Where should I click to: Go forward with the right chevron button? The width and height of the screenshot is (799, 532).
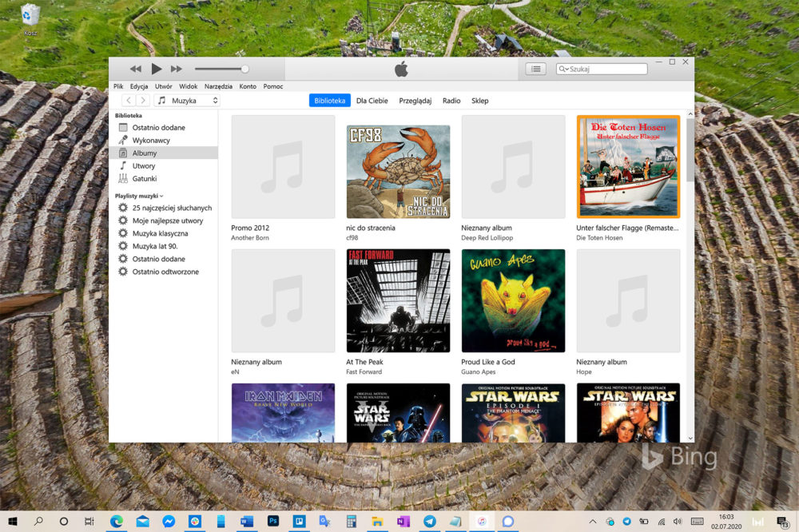click(x=143, y=101)
